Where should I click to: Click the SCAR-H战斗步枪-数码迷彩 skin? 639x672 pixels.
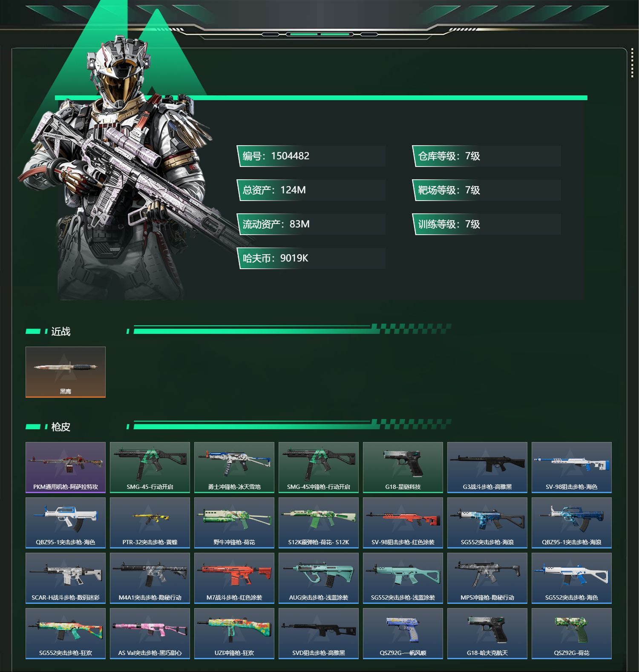[x=66, y=578]
